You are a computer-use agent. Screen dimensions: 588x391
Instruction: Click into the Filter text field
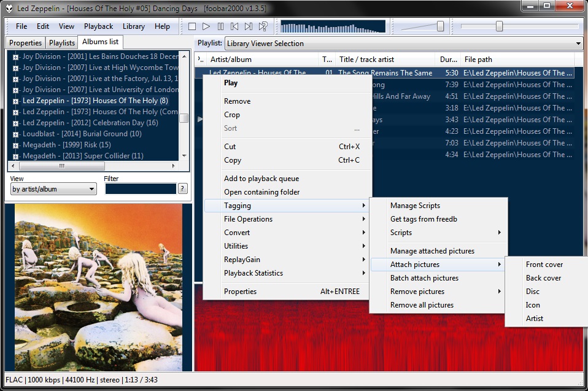[141, 188]
